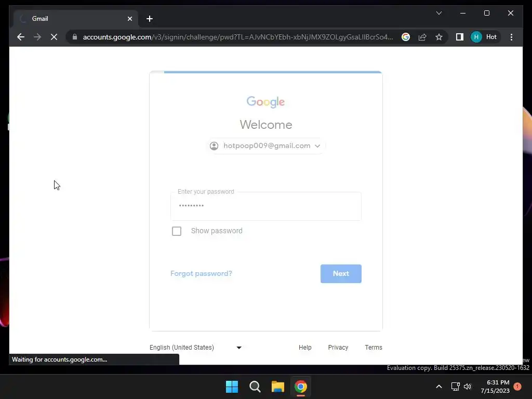Screen dimensions: 532x399
Task: View site information lock icon
Action: [x=75, y=37]
